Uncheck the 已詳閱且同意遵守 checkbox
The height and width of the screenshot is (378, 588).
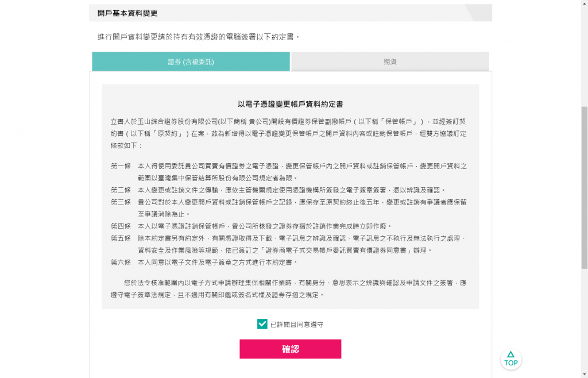[x=262, y=324]
